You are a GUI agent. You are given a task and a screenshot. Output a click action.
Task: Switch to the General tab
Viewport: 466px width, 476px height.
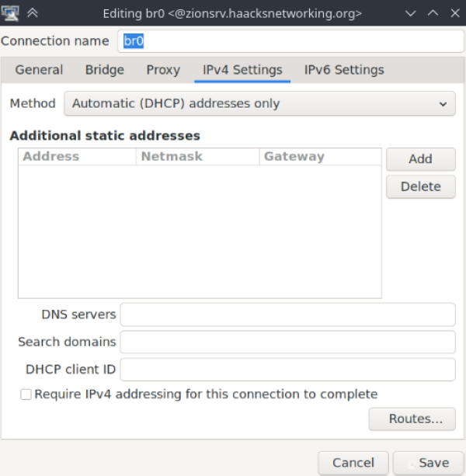(39, 70)
